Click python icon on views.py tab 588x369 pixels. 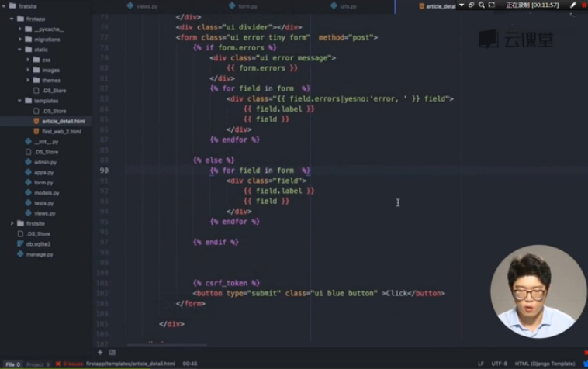(x=130, y=5)
